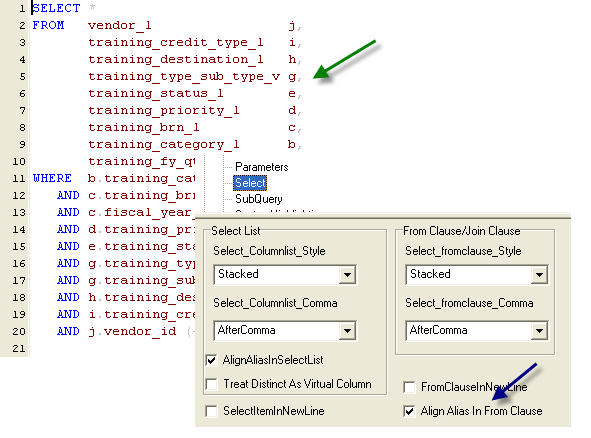The width and height of the screenshot is (591, 438).
Task: Click table name training_type_sub_type_v
Action: point(184,77)
